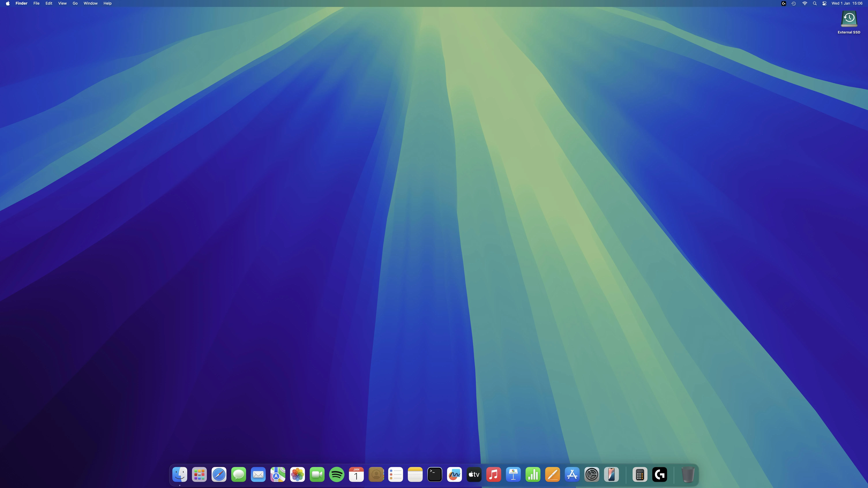The height and width of the screenshot is (488, 868).
Task: Open the Finder application menu
Action: [21, 3]
